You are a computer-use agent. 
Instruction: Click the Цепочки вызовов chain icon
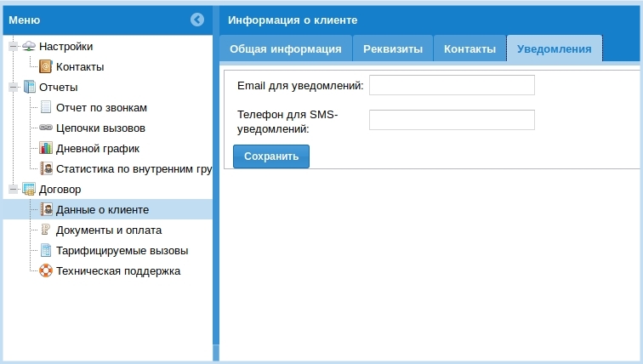click(46, 128)
